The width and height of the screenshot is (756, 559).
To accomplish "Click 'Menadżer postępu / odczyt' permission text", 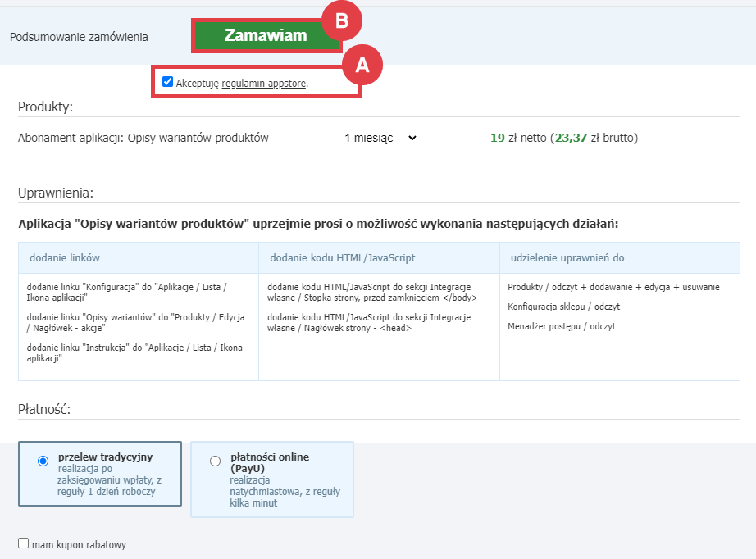I will [561, 327].
